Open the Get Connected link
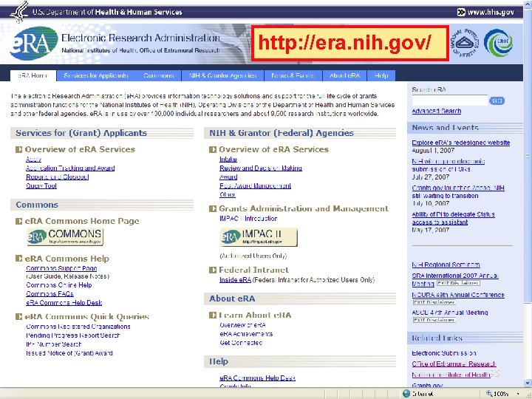The height and width of the screenshot is (399, 532). pos(241,343)
